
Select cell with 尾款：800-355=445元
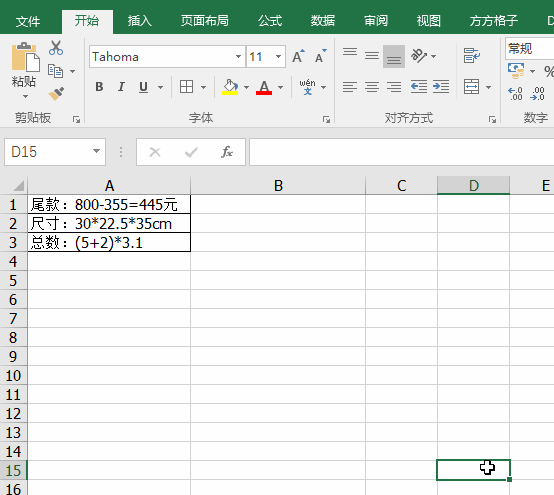click(109, 204)
